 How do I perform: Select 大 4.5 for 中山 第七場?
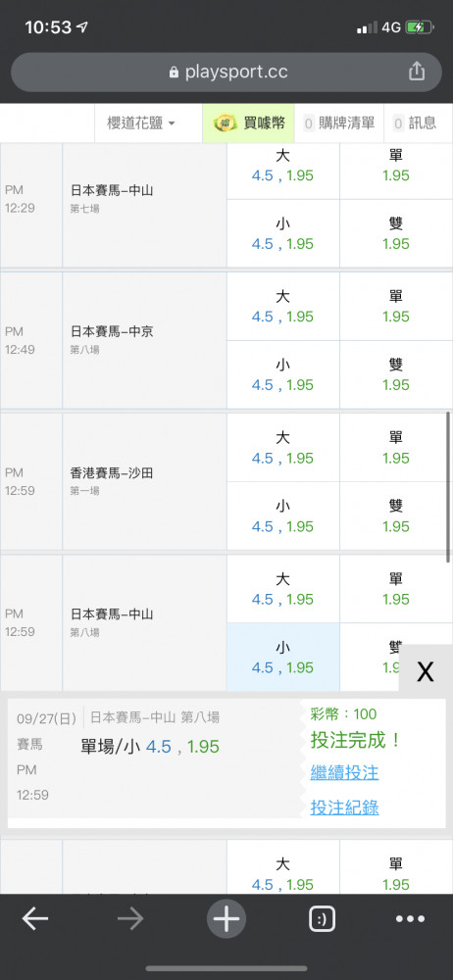pyautogui.click(x=282, y=165)
